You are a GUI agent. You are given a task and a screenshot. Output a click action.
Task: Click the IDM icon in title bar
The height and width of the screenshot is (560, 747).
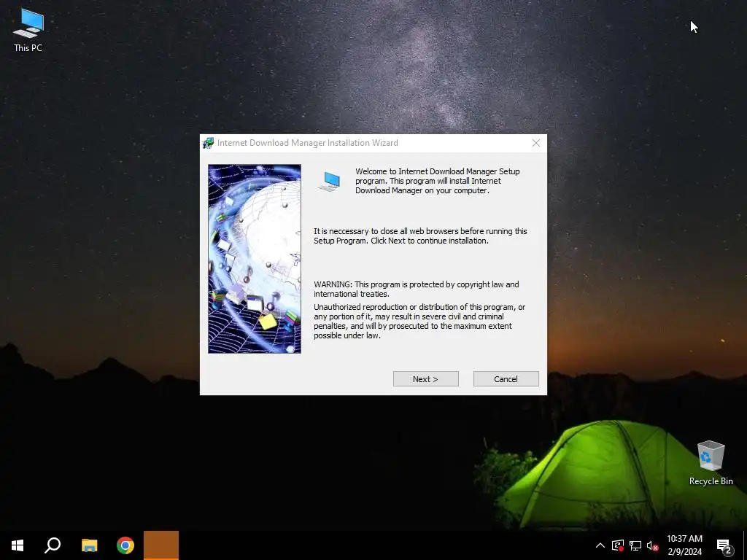tap(208, 143)
